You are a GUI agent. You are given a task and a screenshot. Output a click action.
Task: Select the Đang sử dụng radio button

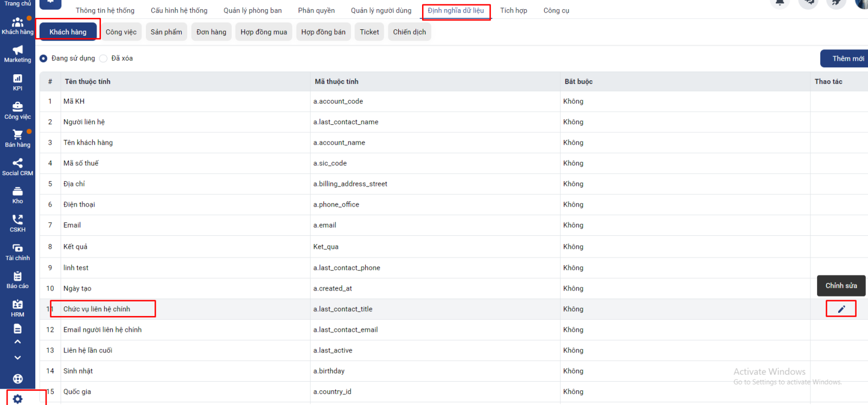point(43,59)
